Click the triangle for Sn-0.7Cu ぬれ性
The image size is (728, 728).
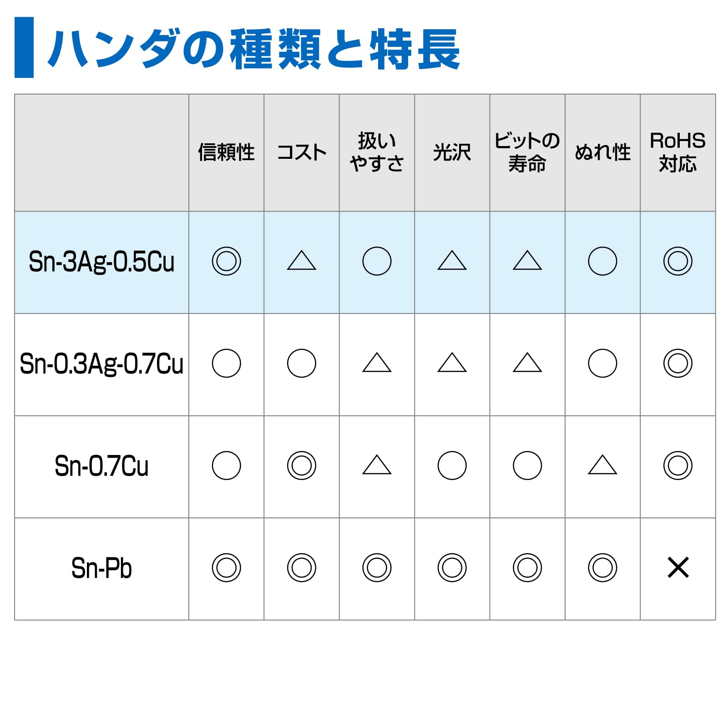602,465
